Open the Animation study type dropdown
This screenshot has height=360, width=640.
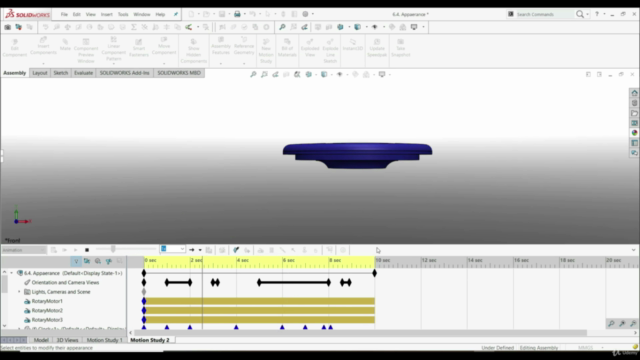point(24,250)
